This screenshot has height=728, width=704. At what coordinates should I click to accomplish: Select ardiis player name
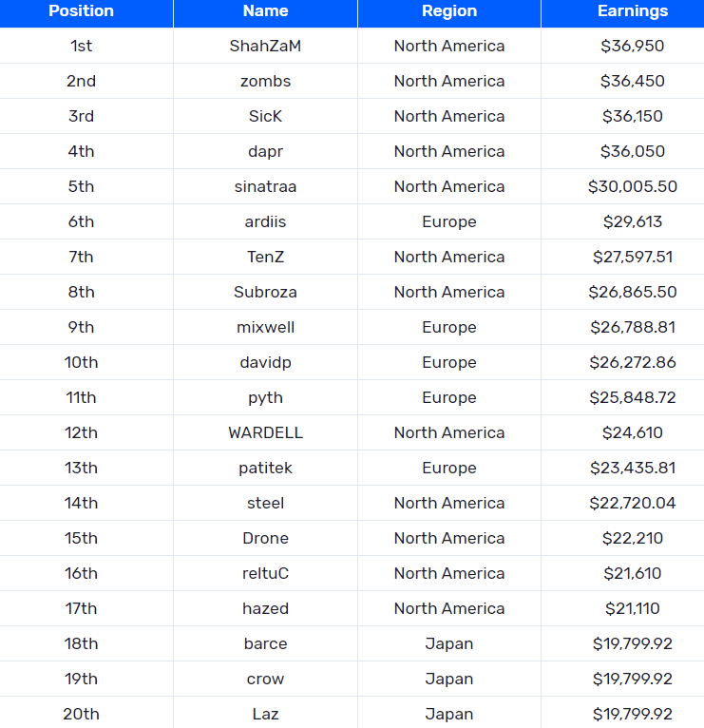click(265, 221)
